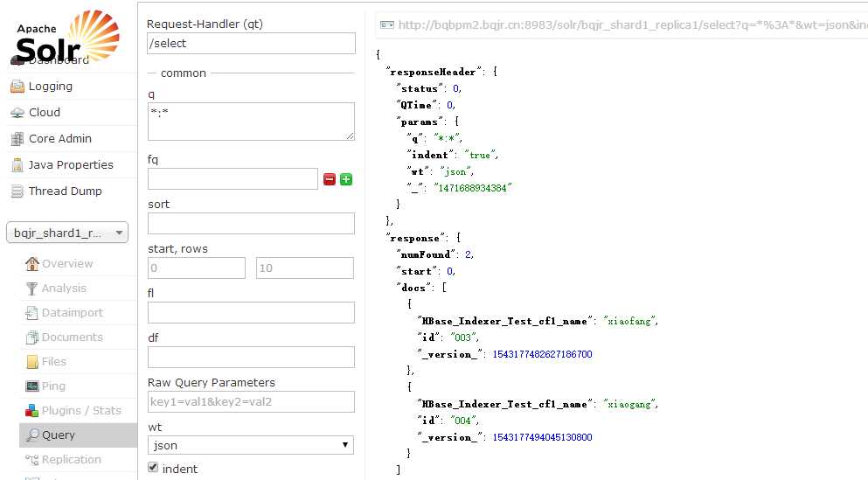This screenshot has height=480, width=868.
Task: Click the Thread Dump icon
Action: tap(17, 191)
